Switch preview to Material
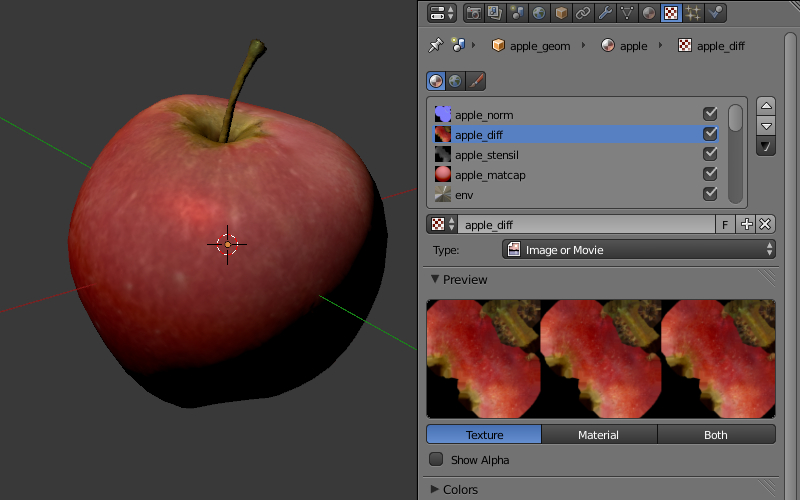Screen dimensions: 800x500 coord(599,435)
